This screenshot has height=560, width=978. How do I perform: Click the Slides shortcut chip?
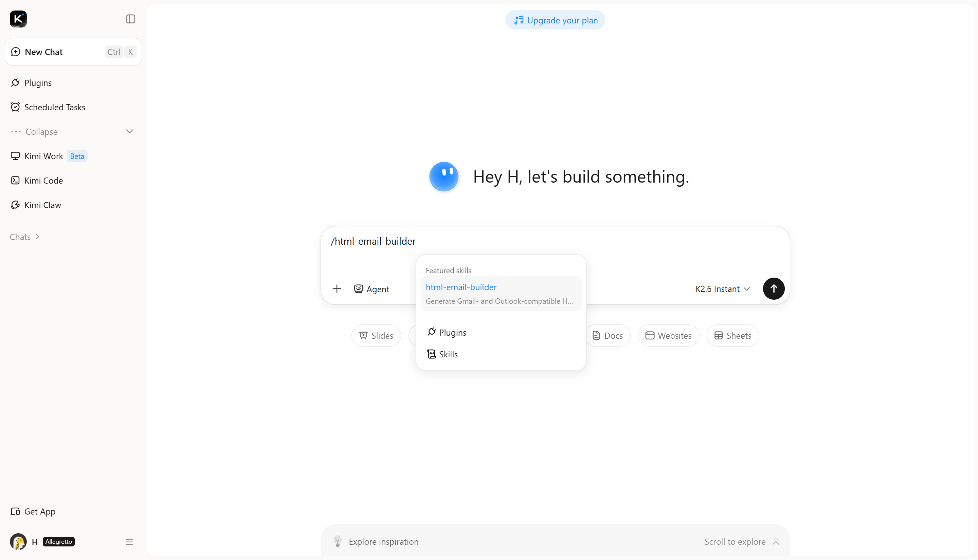pos(376,336)
